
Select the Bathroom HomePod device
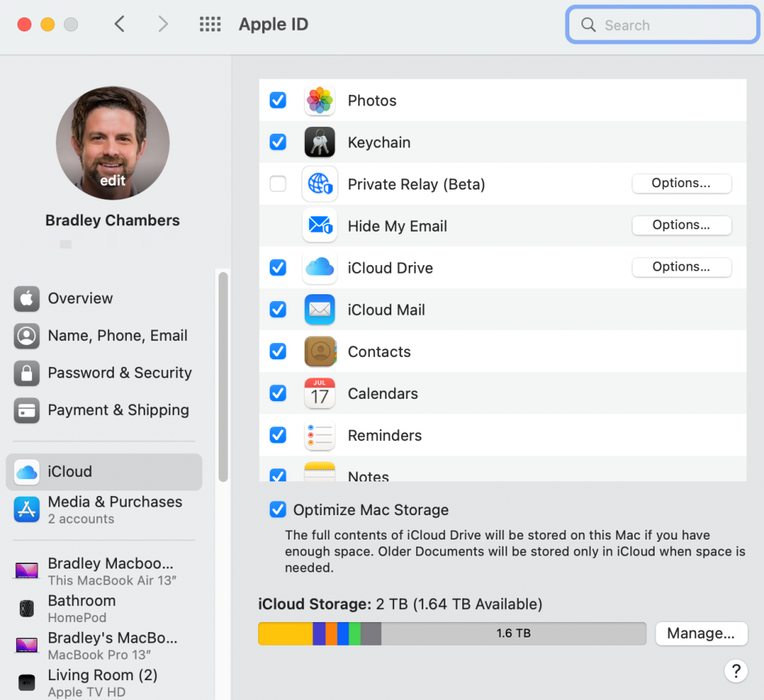pyautogui.click(x=104, y=608)
